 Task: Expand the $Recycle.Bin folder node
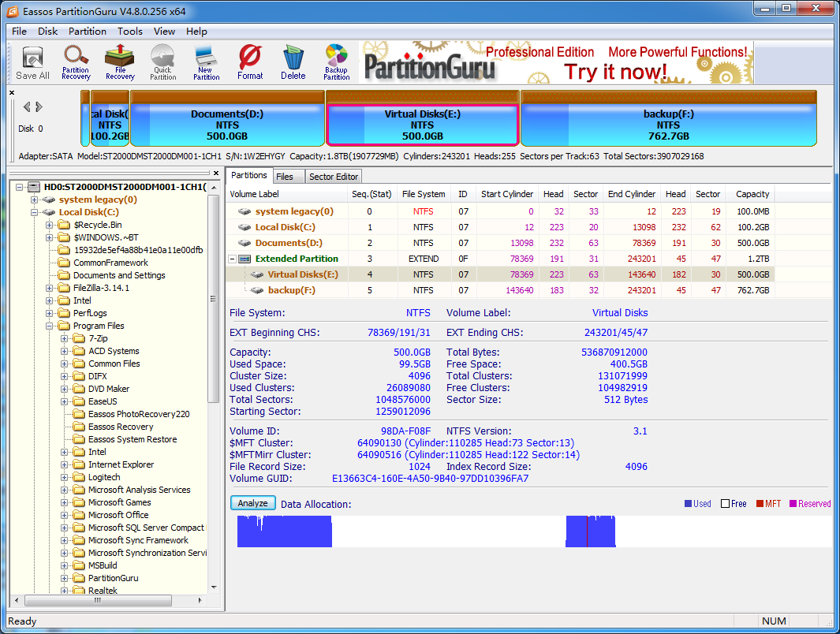49,225
